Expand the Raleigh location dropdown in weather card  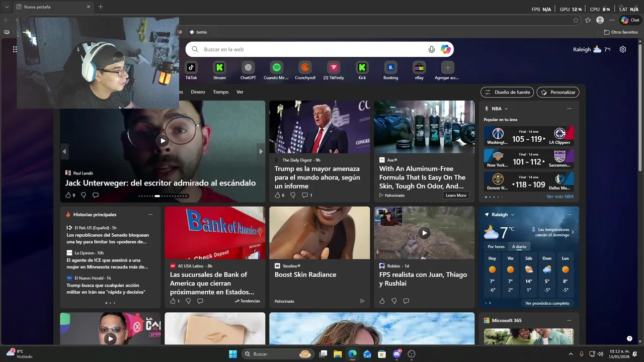coord(512,215)
